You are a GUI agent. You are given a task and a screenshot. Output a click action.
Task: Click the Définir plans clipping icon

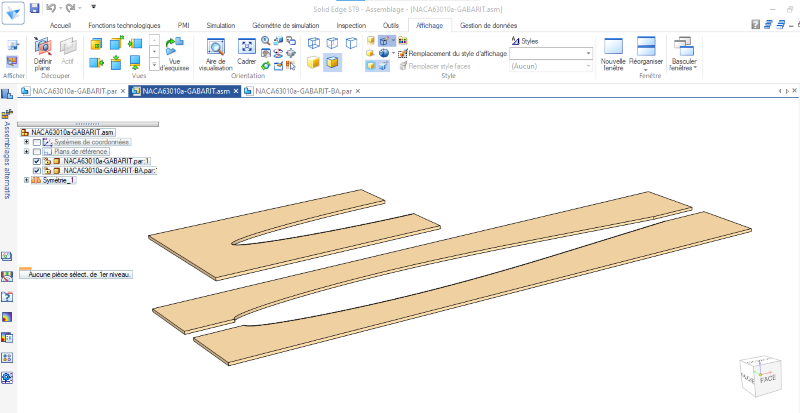pos(43,46)
